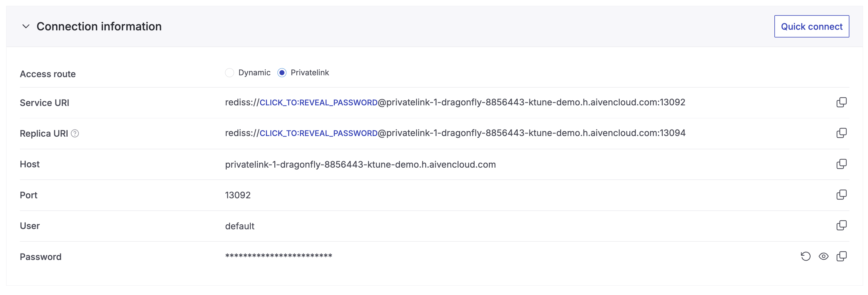This screenshot has height=295, width=868.
Task: Copy the Service URI using its copy icon
Action: [842, 102]
